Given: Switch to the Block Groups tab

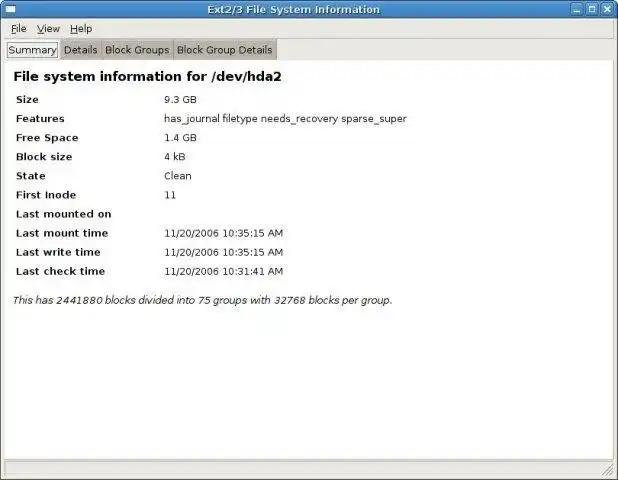Looking at the screenshot, I should (x=137, y=50).
